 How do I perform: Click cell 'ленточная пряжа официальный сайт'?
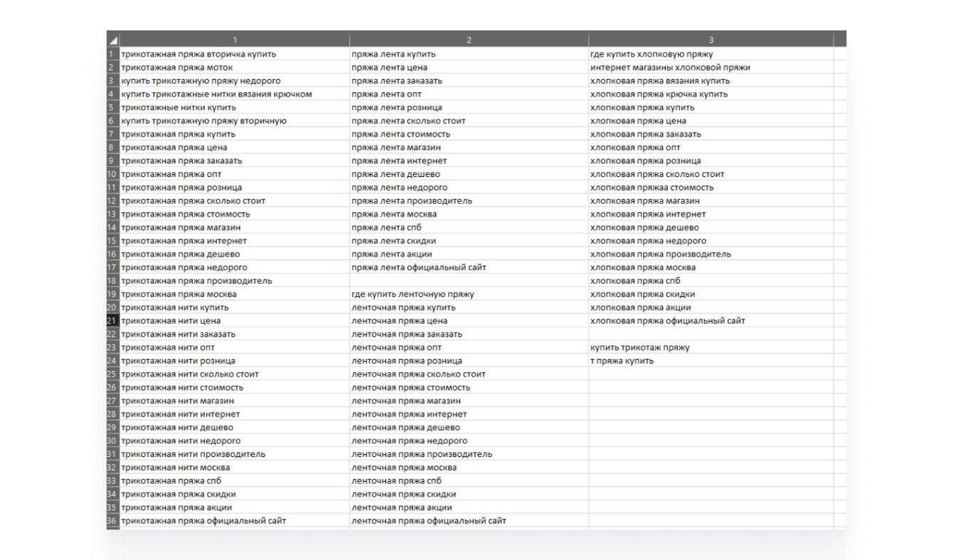[x=469, y=521]
